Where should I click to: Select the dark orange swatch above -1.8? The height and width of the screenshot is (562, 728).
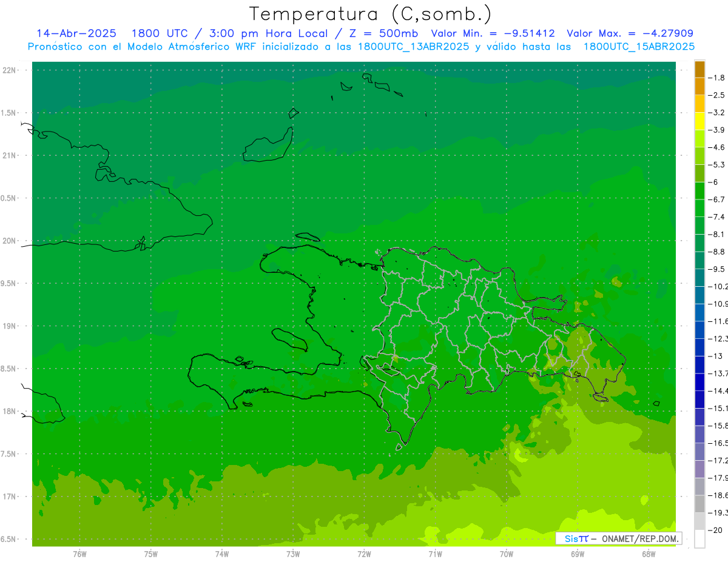tap(699, 69)
